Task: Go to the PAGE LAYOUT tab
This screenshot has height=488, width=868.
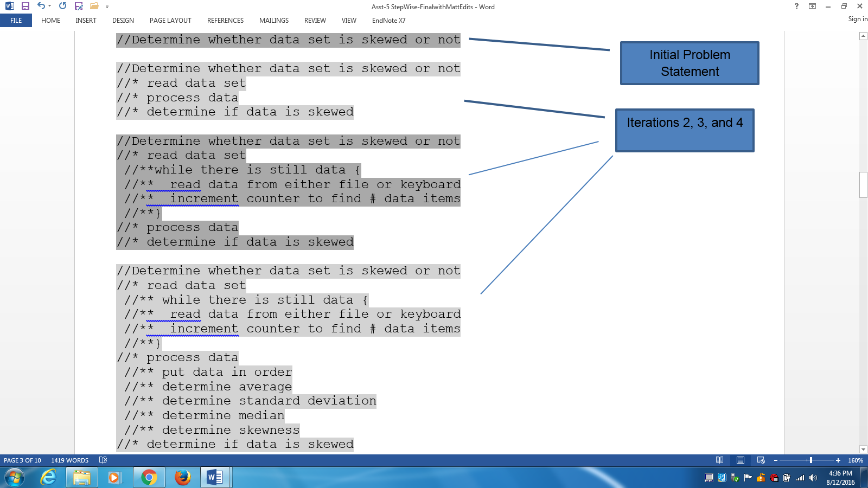Action: (x=170, y=21)
